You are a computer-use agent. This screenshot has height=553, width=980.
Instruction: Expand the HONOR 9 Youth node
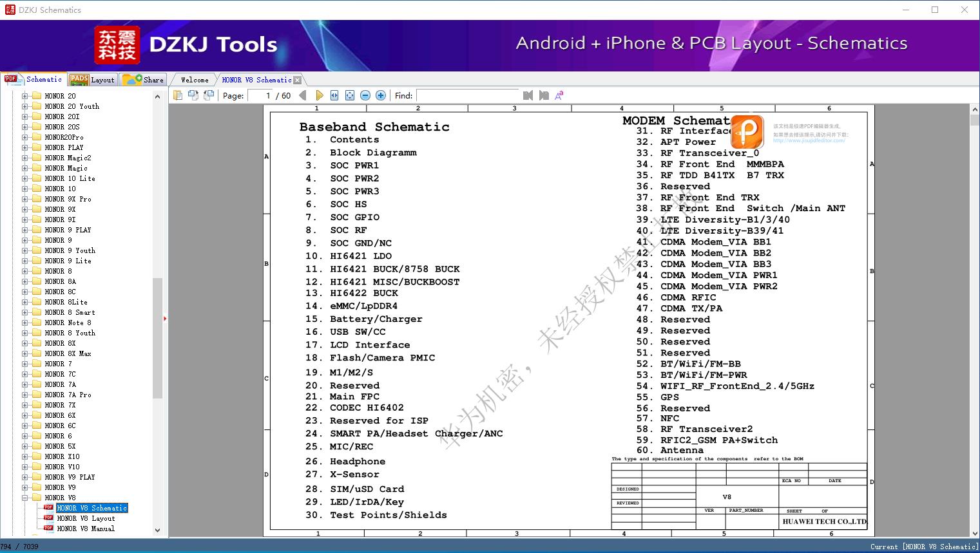pos(24,250)
